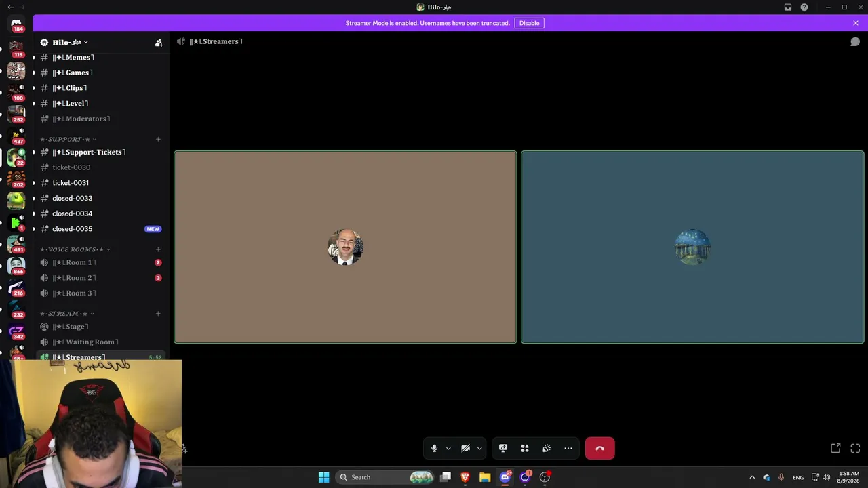Join the Room 1 voice channel
The width and height of the screenshot is (868, 488).
pos(101,262)
